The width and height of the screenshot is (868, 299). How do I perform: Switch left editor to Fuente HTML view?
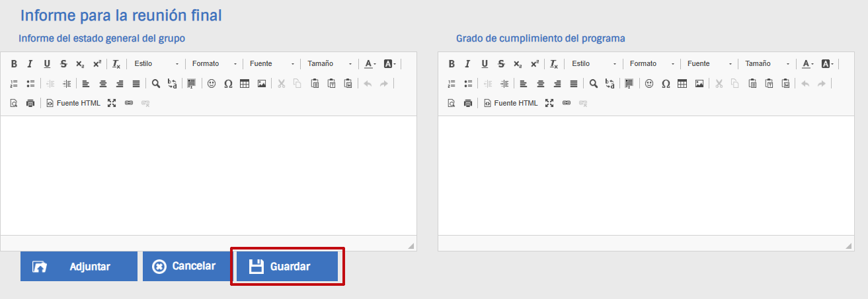click(x=73, y=104)
